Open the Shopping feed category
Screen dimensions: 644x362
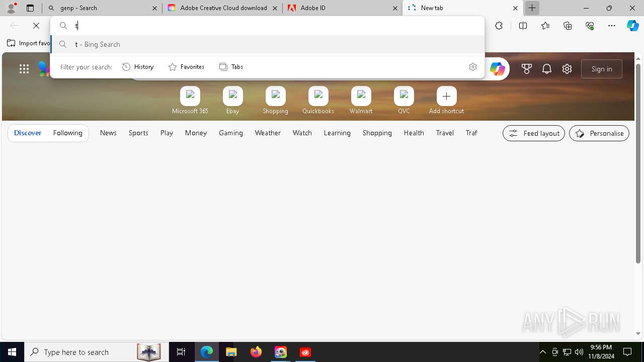click(377, 133)
